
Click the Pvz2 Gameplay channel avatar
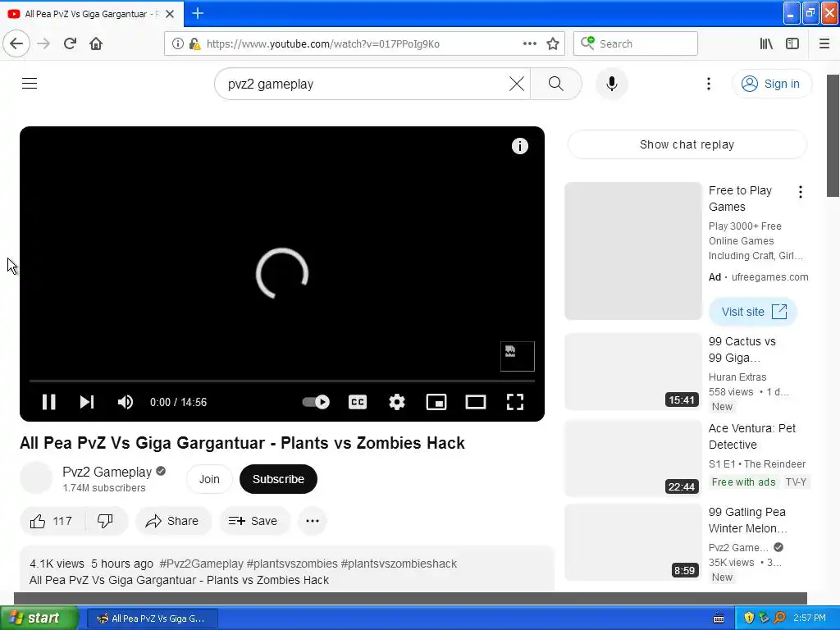(36, 478)
